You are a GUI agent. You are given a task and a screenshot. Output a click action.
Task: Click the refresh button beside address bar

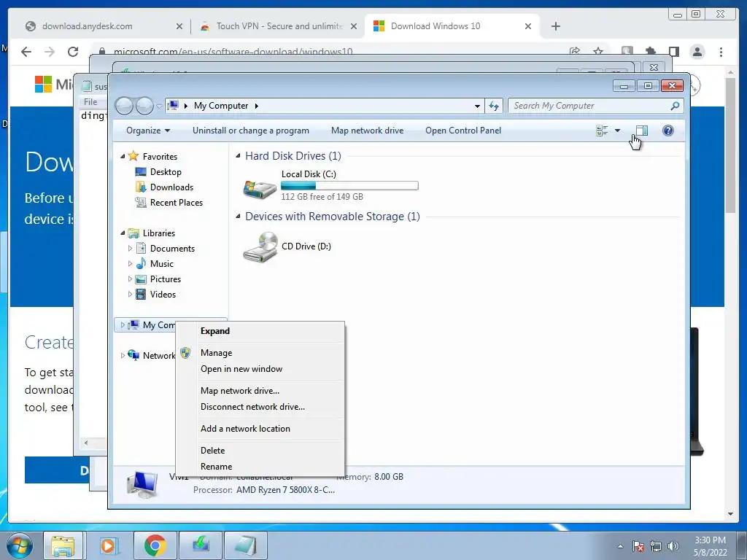point(494,106)
